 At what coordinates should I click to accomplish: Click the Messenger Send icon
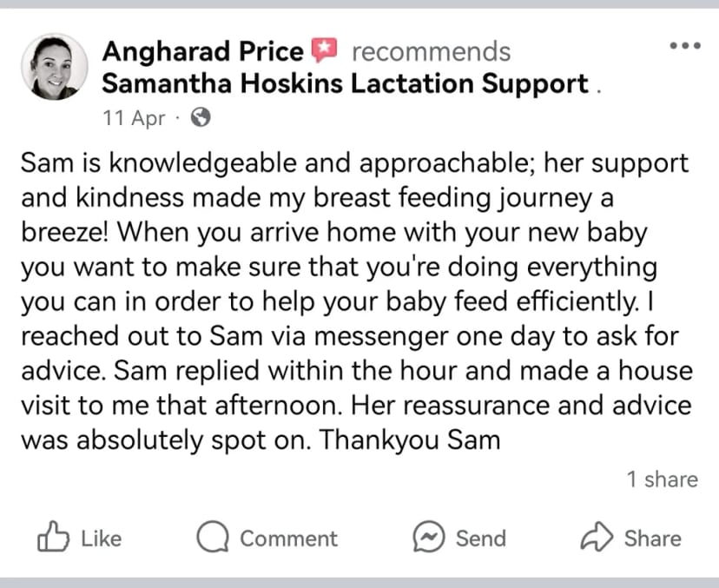pos(429,537)
